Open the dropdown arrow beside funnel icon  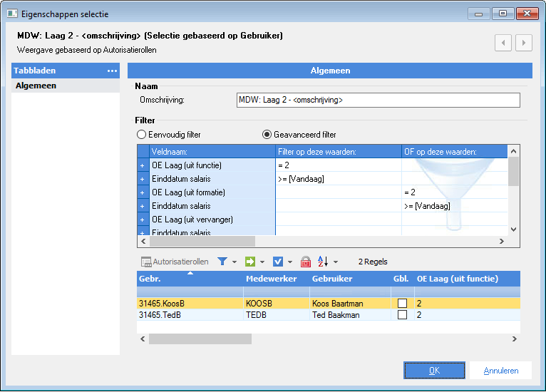tap(235, 262)
